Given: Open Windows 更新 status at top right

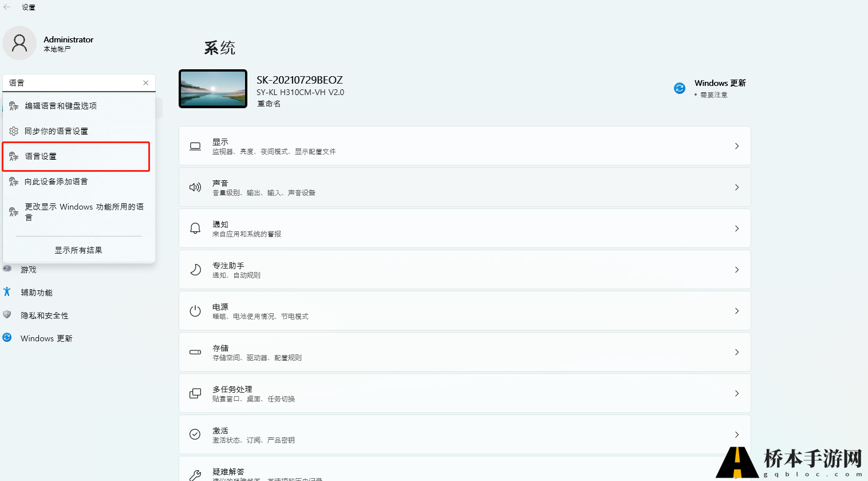Looking at the screenshot, I should coord(710,89).
